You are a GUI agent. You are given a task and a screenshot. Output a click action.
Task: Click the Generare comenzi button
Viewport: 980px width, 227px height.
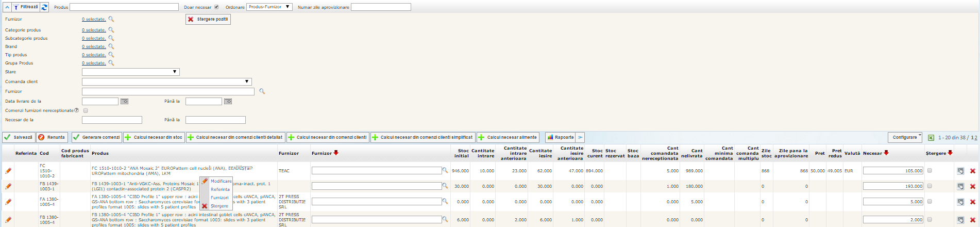tap(96, 137)
